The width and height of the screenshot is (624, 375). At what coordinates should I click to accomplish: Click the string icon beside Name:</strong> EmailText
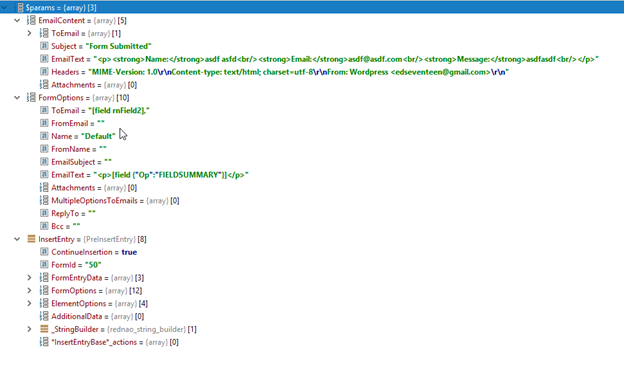coord(44,59)
